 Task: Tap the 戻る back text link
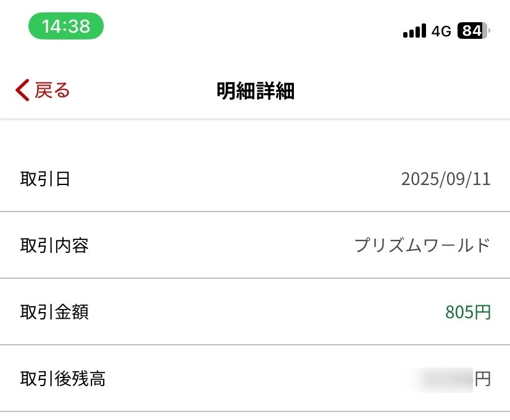pyautogui.click(x=52, y=90)
